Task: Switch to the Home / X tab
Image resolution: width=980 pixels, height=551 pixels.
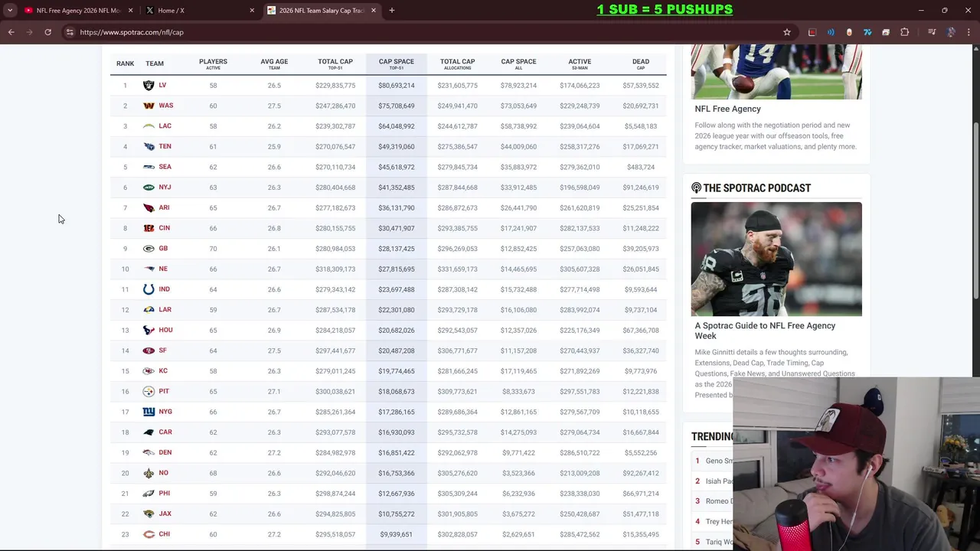Action: tap(201, 10)
